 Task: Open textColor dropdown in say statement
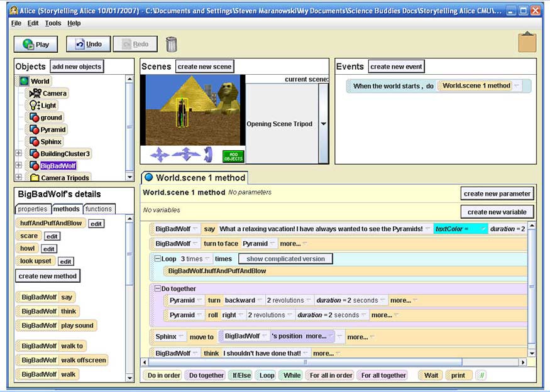tap(483, 229)
